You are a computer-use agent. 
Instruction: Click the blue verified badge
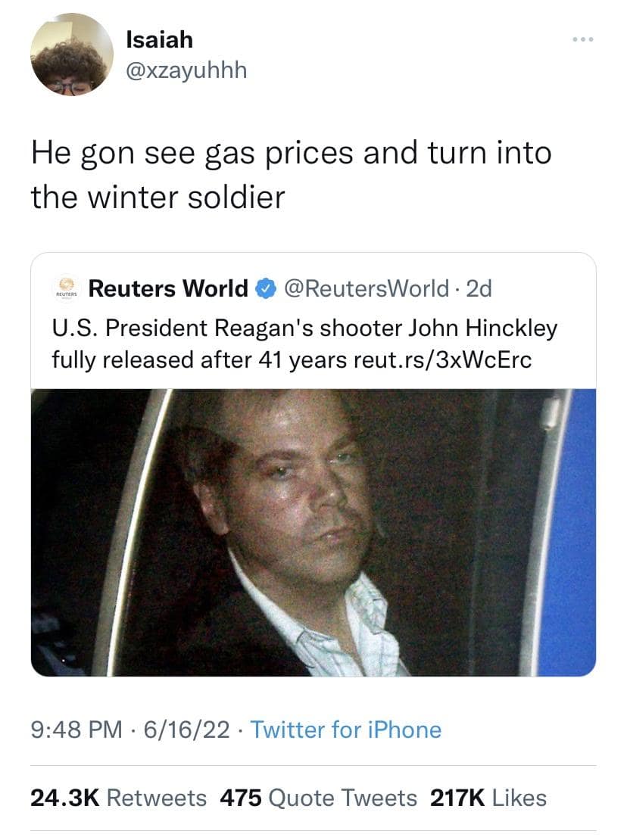point(264,289)
